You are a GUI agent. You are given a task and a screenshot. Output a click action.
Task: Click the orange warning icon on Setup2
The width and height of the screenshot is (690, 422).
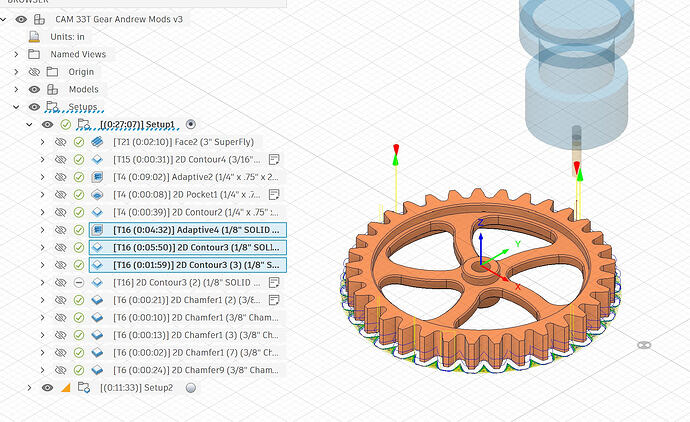(x=66, y=387)
